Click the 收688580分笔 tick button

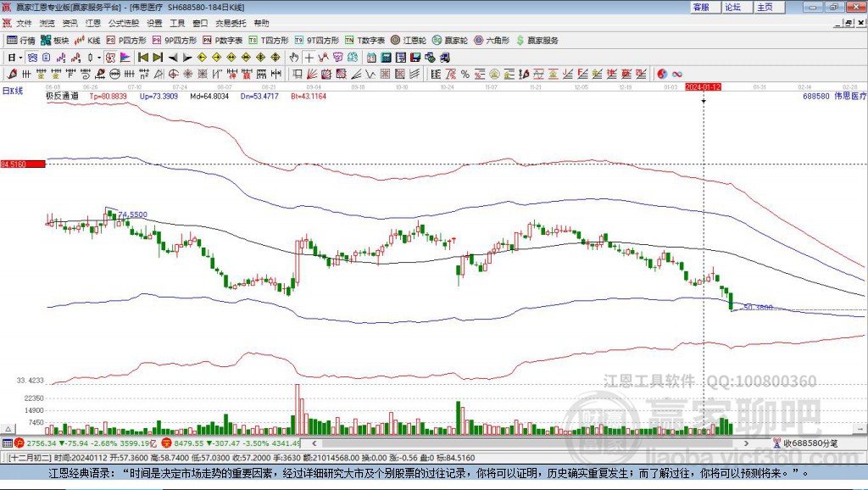point(806,443)
